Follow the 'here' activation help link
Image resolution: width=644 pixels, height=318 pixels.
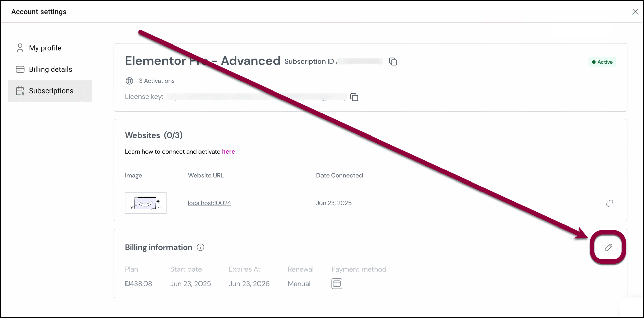(x=228, y=152)
